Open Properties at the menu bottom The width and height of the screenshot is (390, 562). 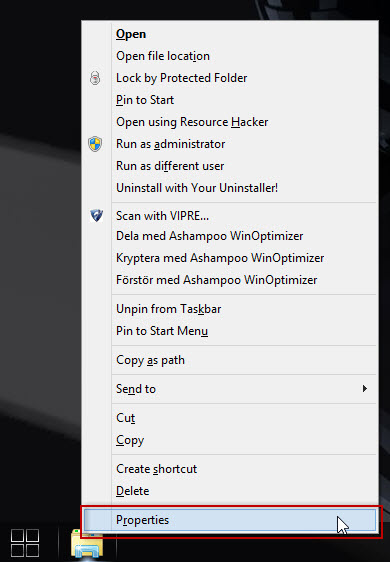[230, 520]
